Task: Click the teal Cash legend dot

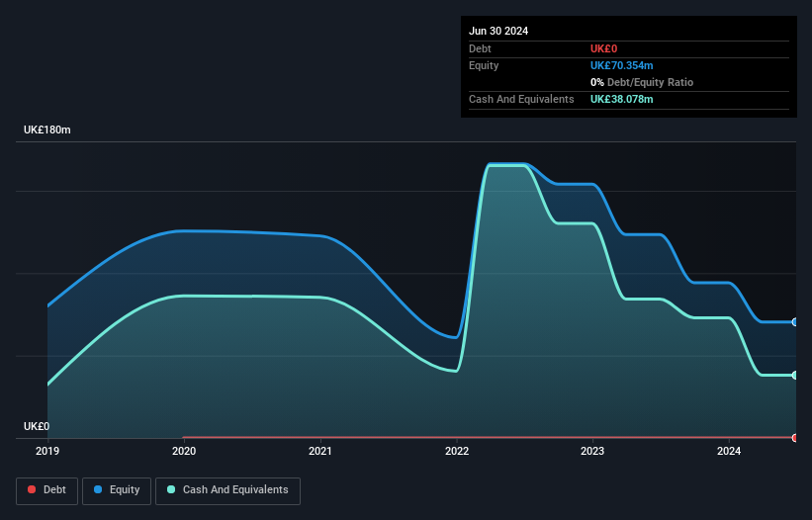Action: [171, 489]
